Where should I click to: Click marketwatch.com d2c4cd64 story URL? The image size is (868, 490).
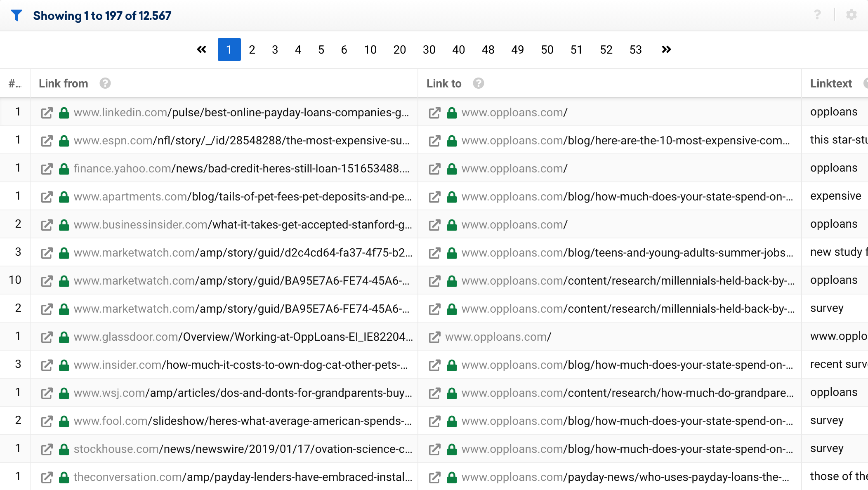tap(243, 253)
